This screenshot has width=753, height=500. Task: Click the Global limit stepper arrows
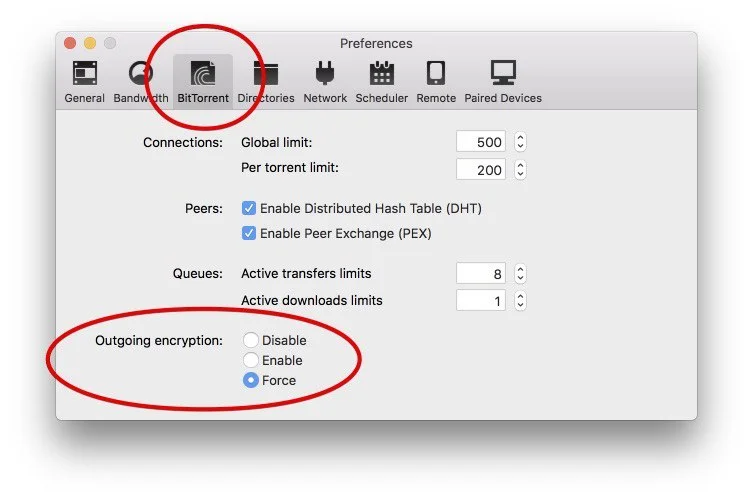coord(520,143)
